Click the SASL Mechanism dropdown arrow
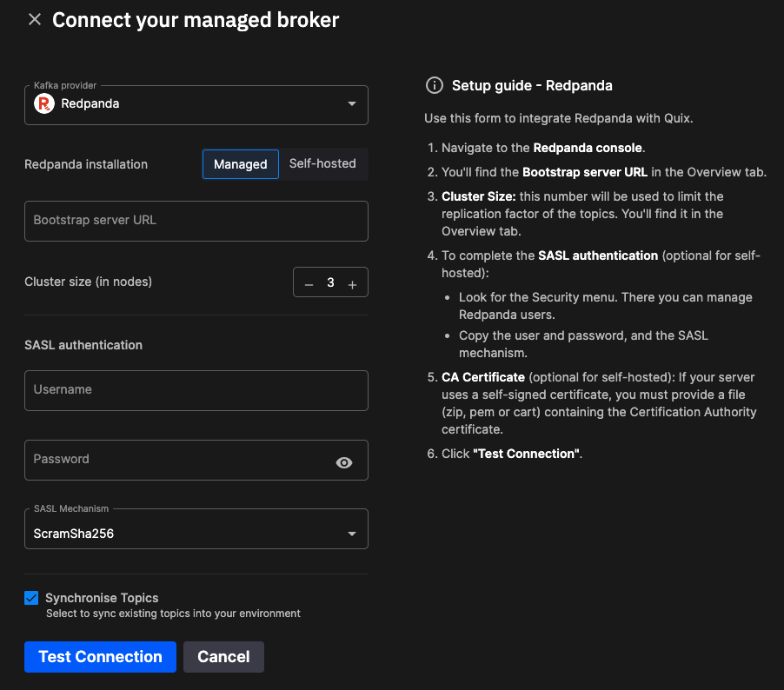Screen dimensions: 784x690 click(x=352, y=534)
